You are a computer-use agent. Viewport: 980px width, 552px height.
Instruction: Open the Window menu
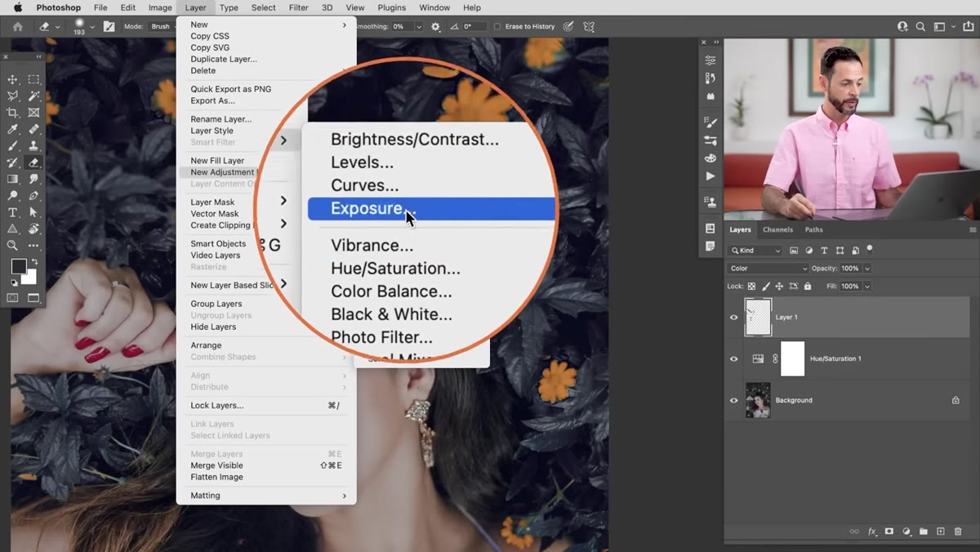click(x=434, y=7)
